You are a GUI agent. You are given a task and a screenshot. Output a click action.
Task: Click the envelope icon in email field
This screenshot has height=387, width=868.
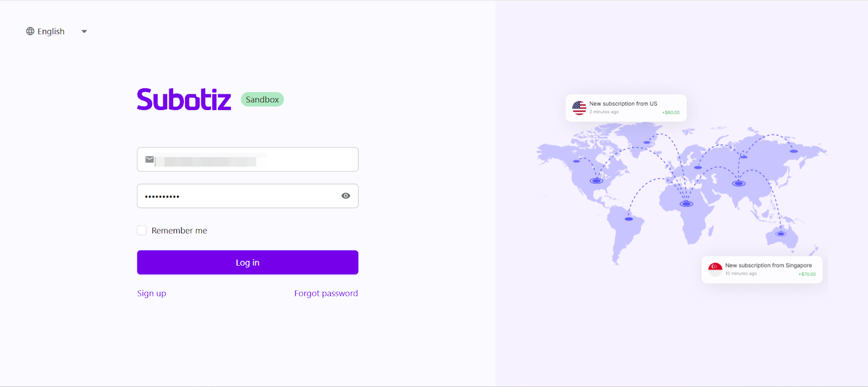coord(149,159)
